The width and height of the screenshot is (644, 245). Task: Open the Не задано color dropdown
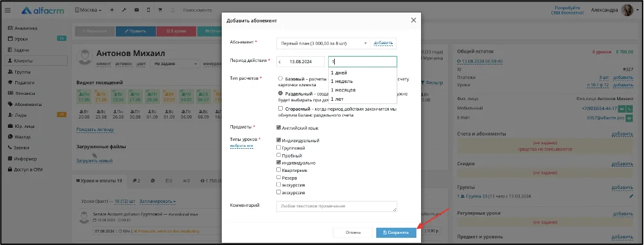point(175,64)
